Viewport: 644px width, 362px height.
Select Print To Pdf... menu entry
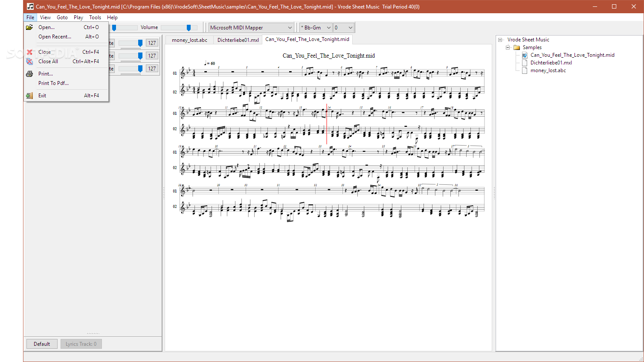tap(67, 83)
